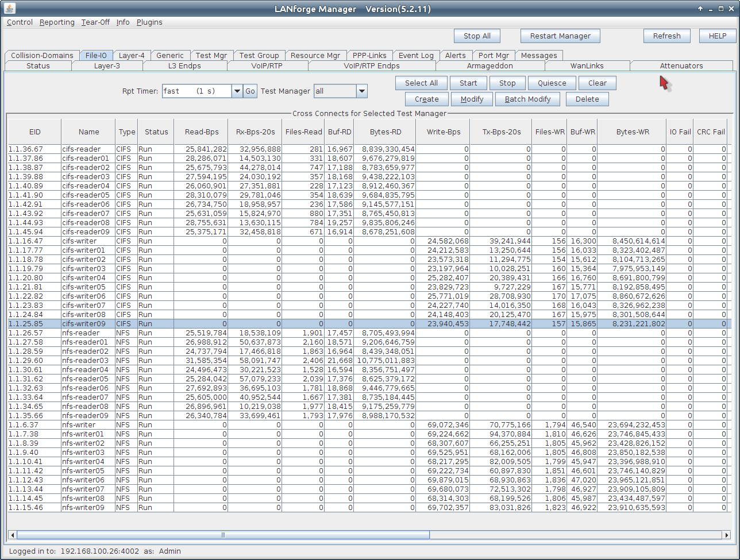Click EID 1.1.26.57 cell
The width and height of the screenshot is (740, 560).
(x=34, y=333)
